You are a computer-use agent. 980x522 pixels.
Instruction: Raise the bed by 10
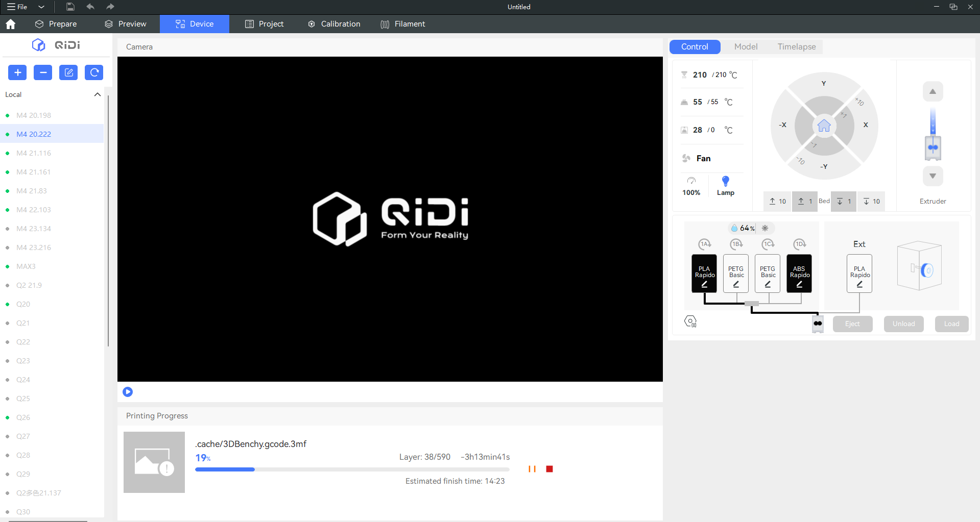[x=777, y=202]
